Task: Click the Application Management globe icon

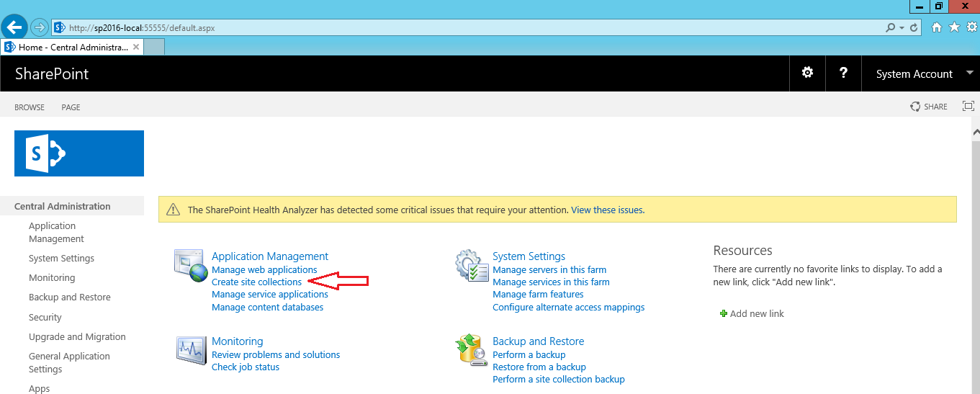Action: (191, 265)
